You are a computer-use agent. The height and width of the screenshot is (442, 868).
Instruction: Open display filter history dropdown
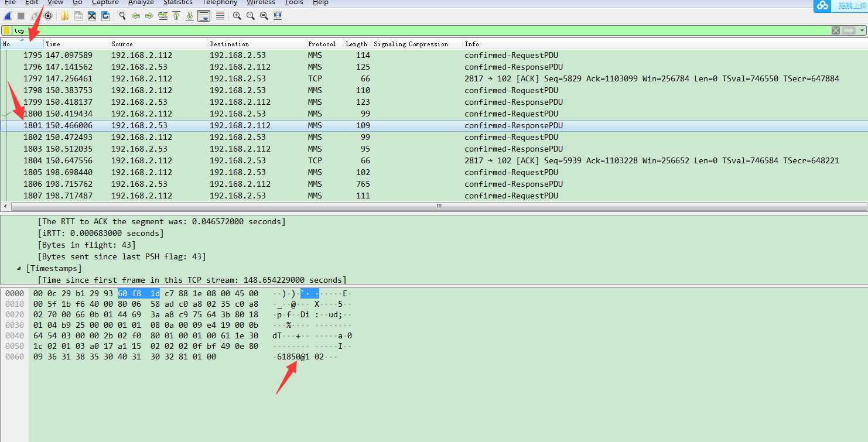[862, 30]
